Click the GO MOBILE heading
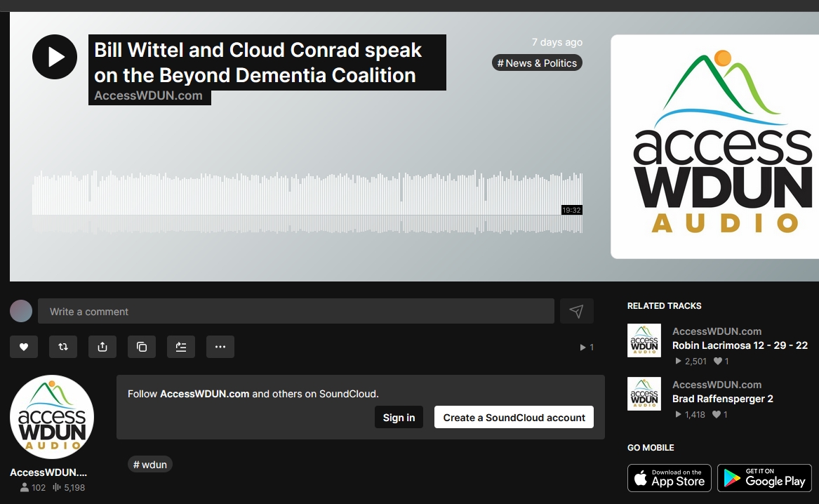The image size is (819, 504). 651,448
